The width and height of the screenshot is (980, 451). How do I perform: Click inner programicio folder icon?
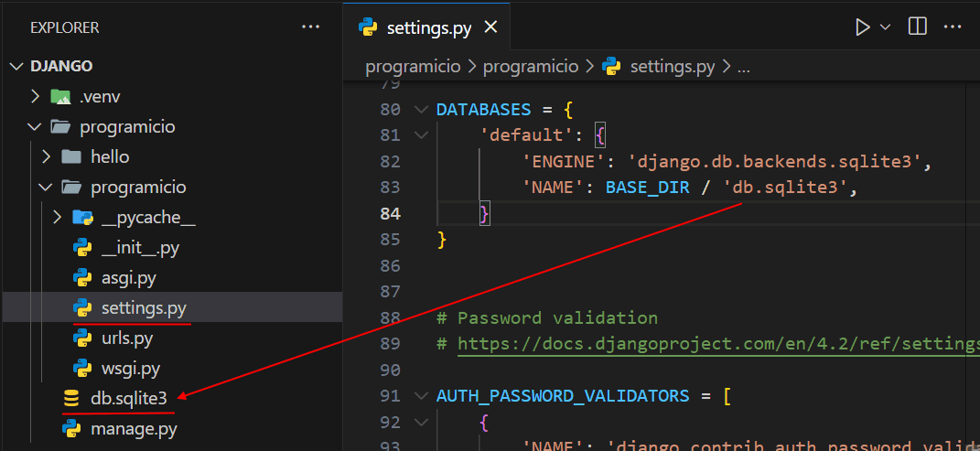70,188
